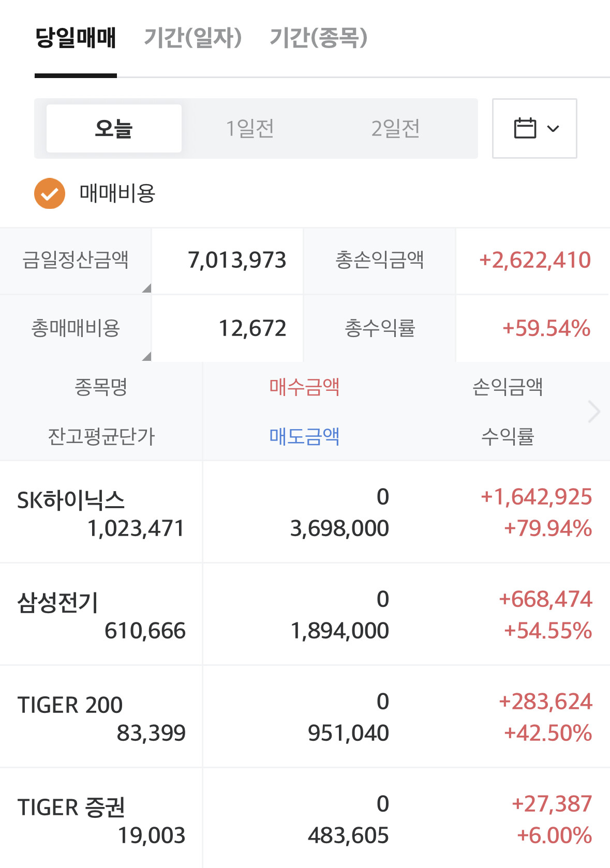Sort by 매도금액 column header
610x868 pixels.
(304, 436)
